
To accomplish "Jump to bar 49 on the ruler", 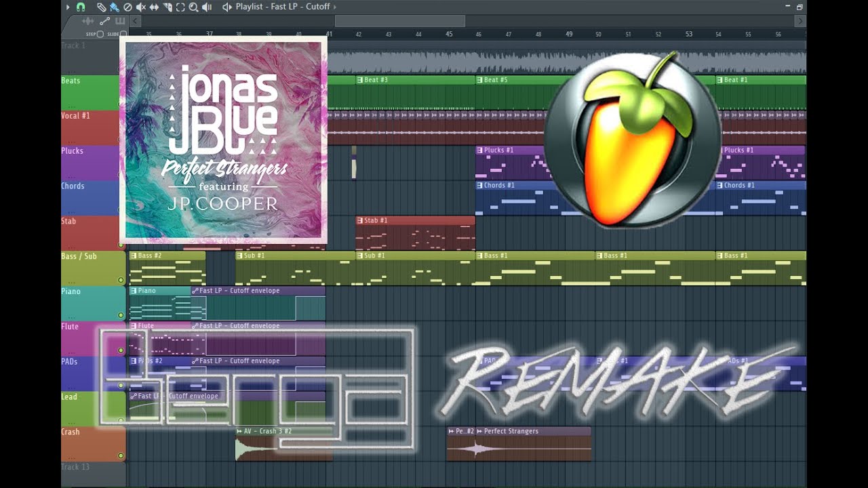I will (569, 34).
